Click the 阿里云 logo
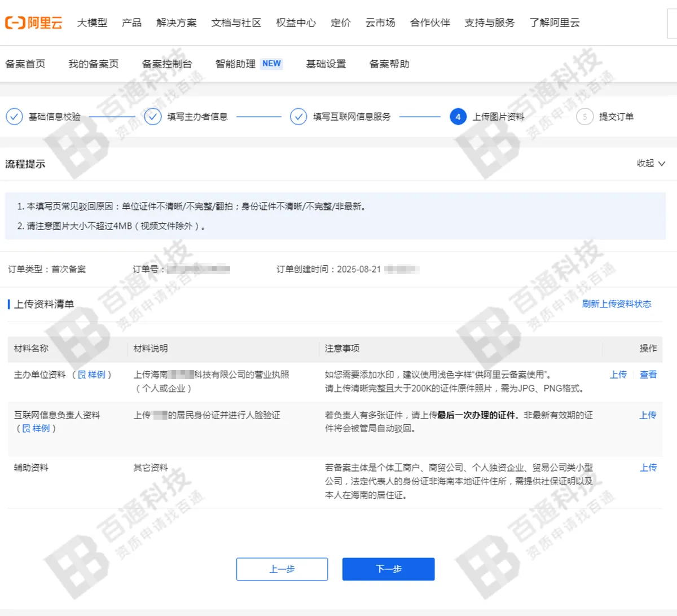Image resolution: width=677 pixels, height=616 pixels. [x=34, y=23]
